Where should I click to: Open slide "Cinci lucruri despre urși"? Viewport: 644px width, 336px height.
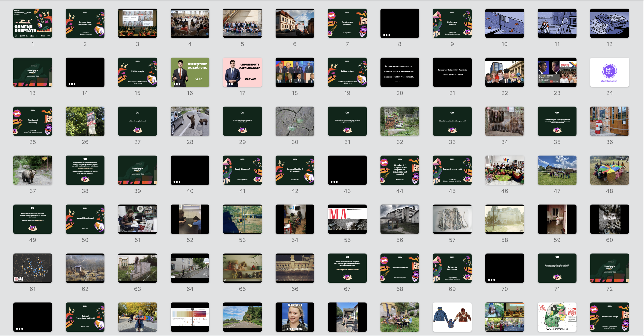point(32,121)
